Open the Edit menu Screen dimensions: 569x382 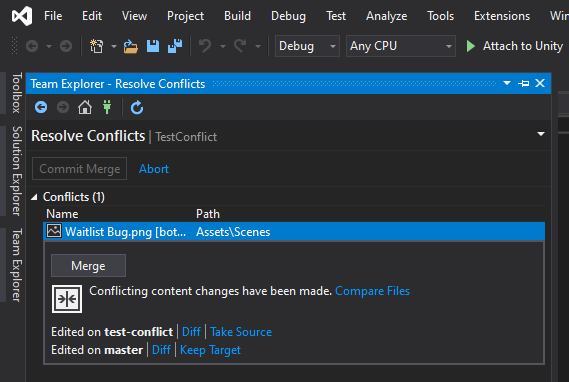coord(92,16)
